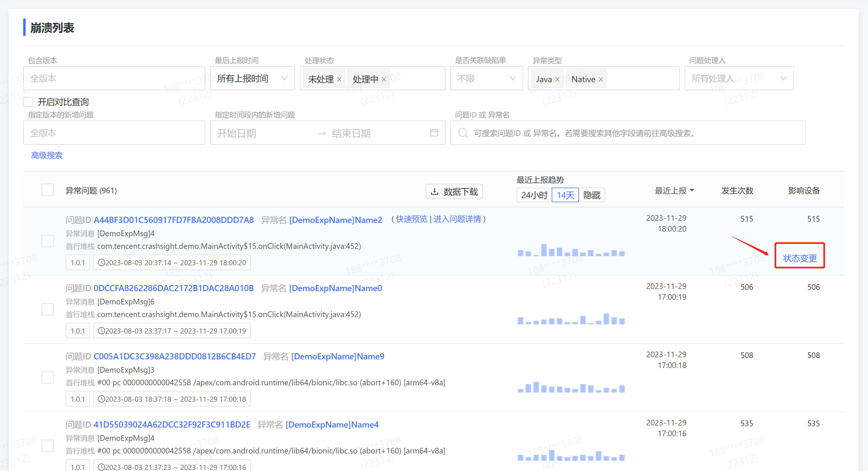Open exception name [DemoExpName]Name0
Viewport: 868px width, 471px height.
point(336,288)
